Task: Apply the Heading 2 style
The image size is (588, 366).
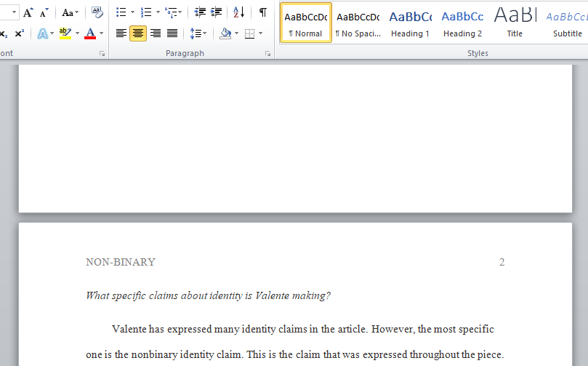Action: point(462,23)
